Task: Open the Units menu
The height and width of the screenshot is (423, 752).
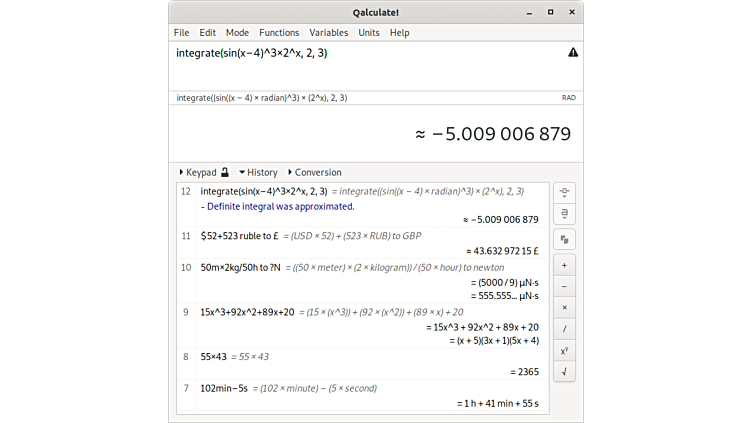Action: 369,33
